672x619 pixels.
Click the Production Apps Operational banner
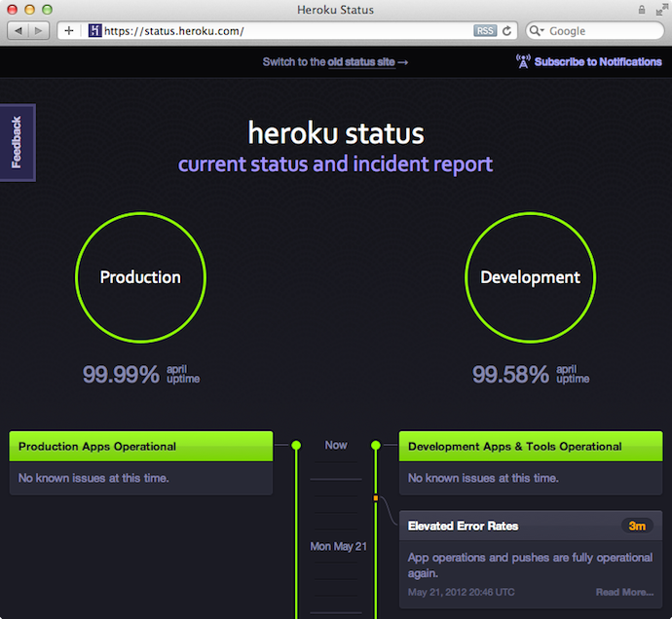click(x=141, y=447)
